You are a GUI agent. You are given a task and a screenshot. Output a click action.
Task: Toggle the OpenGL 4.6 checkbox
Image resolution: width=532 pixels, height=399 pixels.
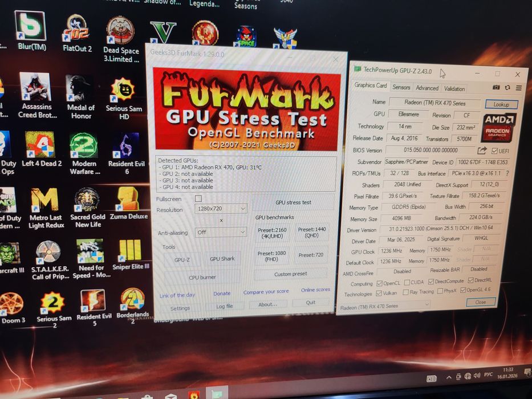coord(463,290)
